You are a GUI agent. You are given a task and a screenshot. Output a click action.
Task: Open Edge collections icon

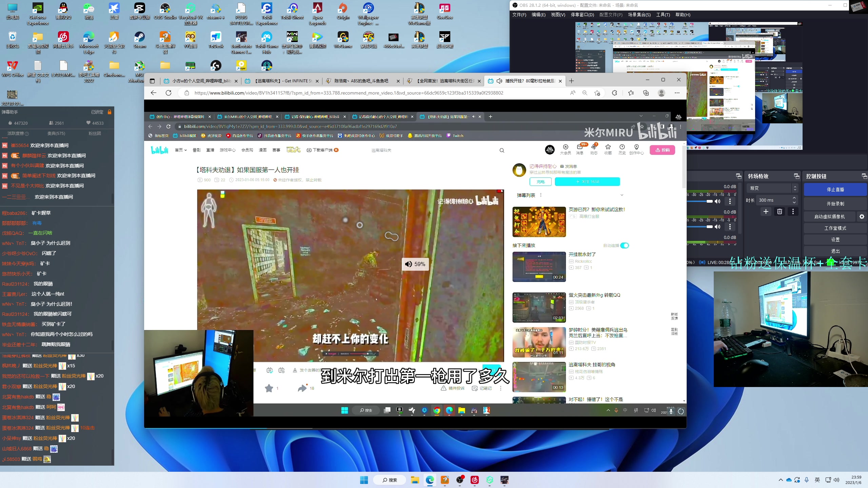(x=646, y=93)
